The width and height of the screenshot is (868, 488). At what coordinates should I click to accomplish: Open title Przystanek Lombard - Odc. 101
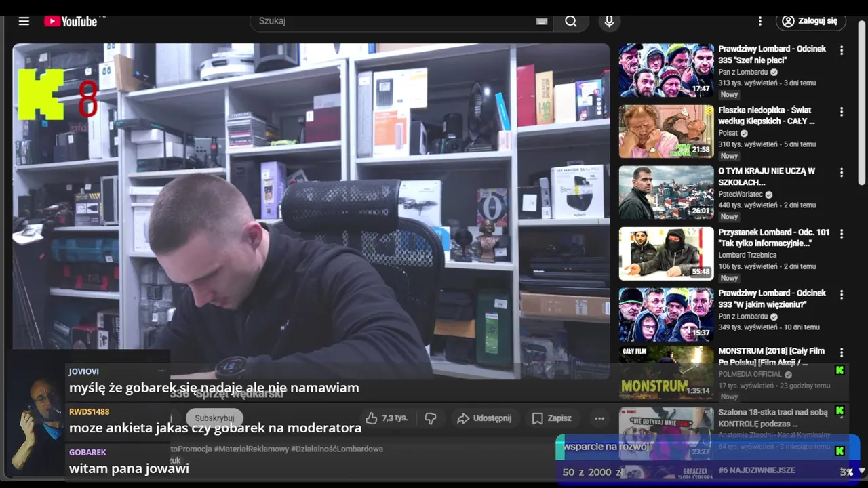[x=774, y=238]
